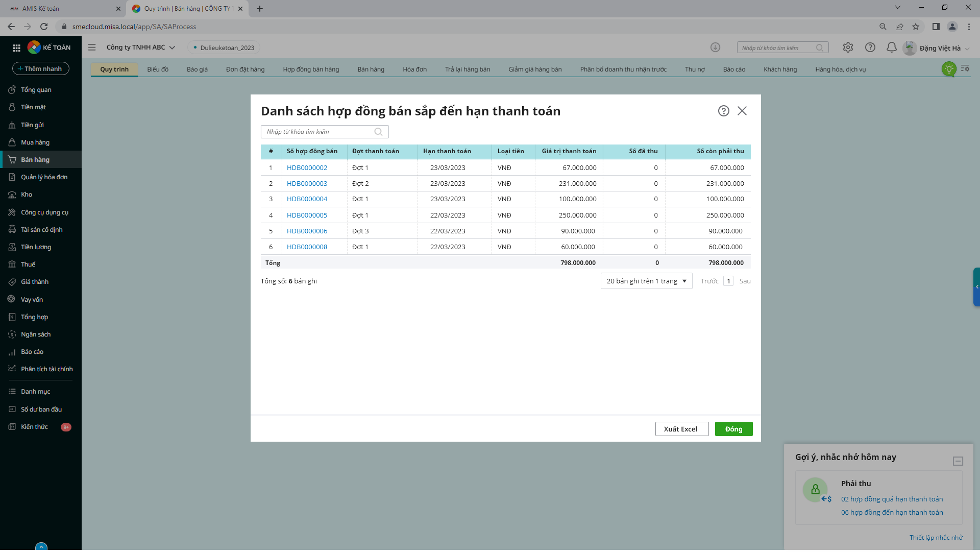This screenshot has width=980, height=553.
Task: Click the apps grid icon
Action: [16, 48]
